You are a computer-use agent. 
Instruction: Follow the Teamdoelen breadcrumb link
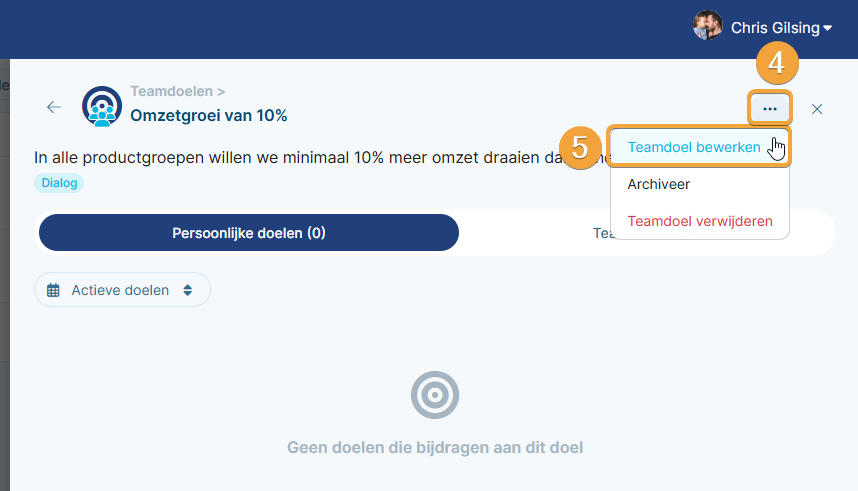coord(171,91)
